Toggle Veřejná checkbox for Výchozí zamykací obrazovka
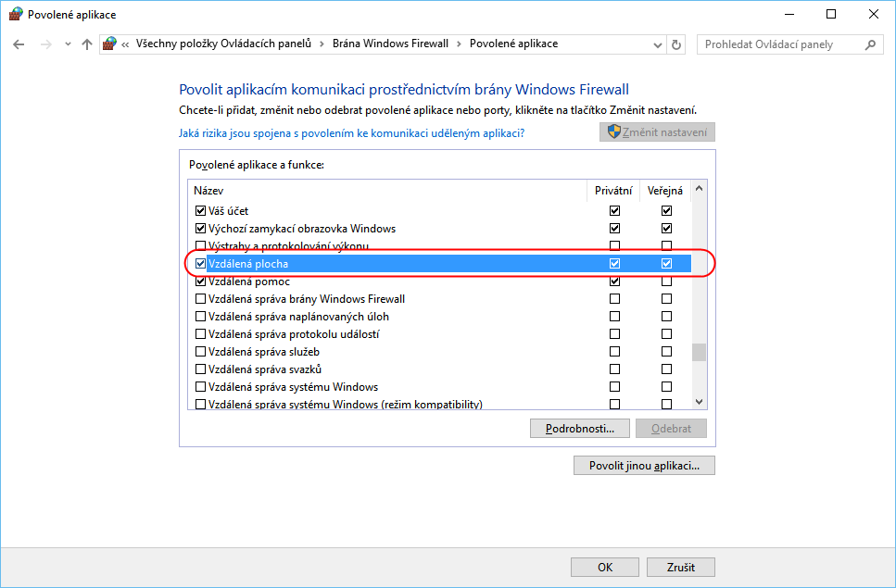The width and height of the screenshot is (896, 588). [x=666, y=229]
